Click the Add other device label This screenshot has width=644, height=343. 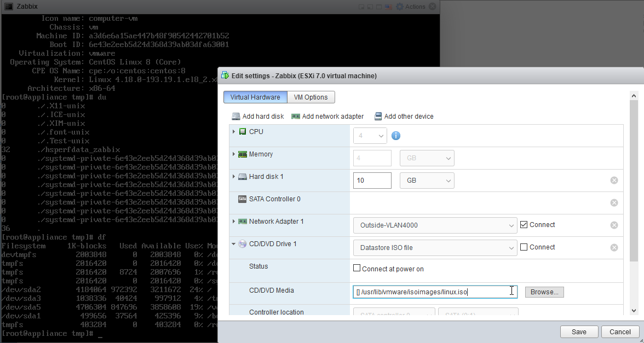[x=409, y=117]
